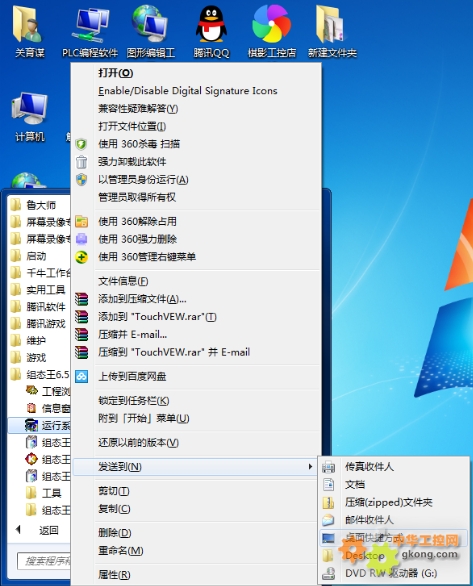Click the mail envelope icon beside 邮件收件人

click(328, 520)
